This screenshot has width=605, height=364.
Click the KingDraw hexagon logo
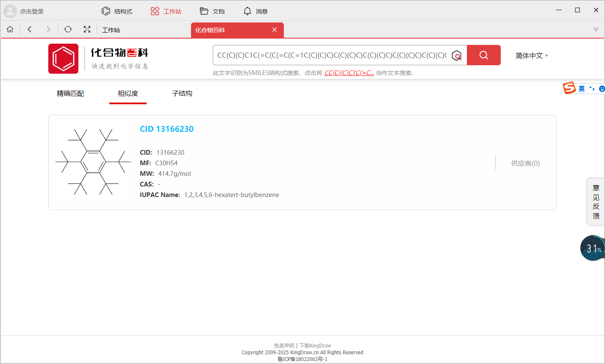[x=63, y=58]
